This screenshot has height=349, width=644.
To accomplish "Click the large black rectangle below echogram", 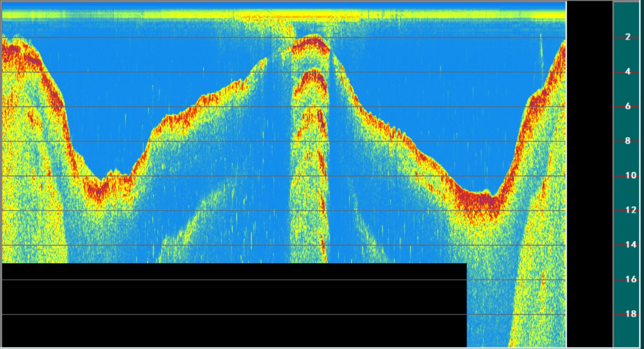I will pyautogui.click(x=234, y=304).
